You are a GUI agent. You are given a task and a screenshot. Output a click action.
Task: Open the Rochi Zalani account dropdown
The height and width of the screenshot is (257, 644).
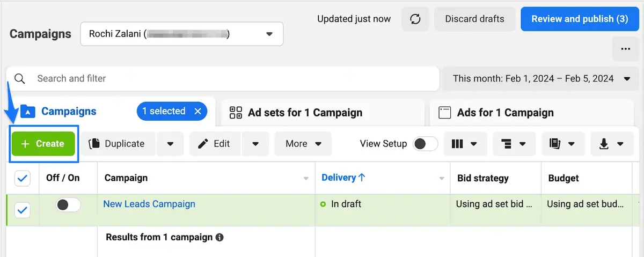181,34
